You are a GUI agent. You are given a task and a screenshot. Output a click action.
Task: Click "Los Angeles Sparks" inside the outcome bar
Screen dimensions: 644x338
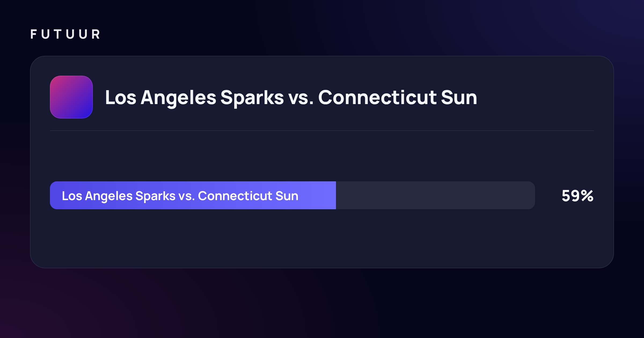[119, 196]
